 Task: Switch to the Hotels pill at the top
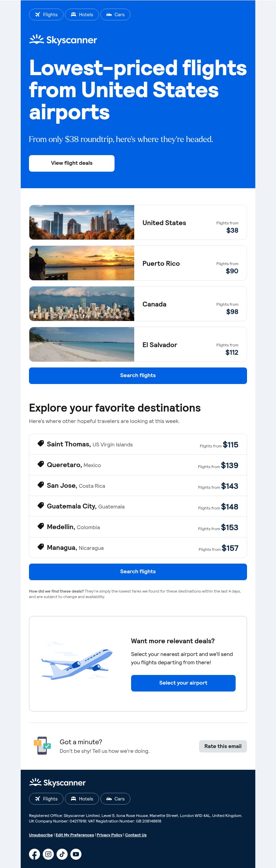click(82, 14)
